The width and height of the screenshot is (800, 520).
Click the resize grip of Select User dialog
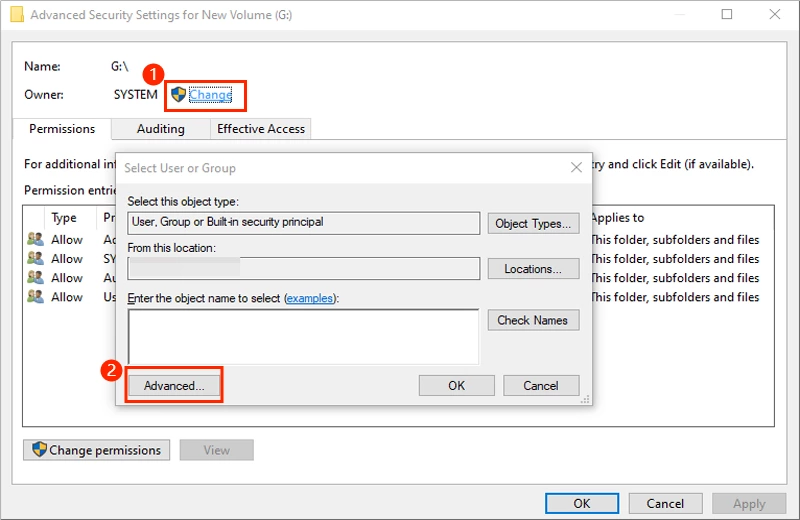point(586,400)
